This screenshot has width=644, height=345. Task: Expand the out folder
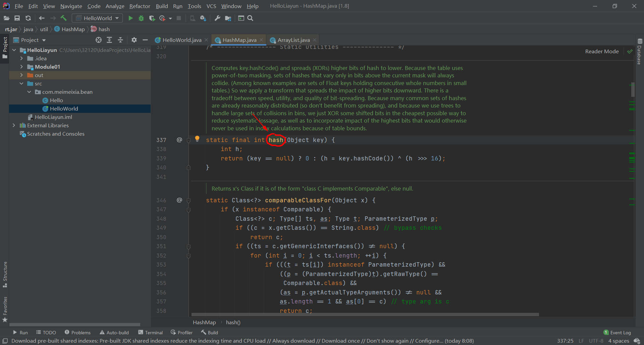coord(21,75)
